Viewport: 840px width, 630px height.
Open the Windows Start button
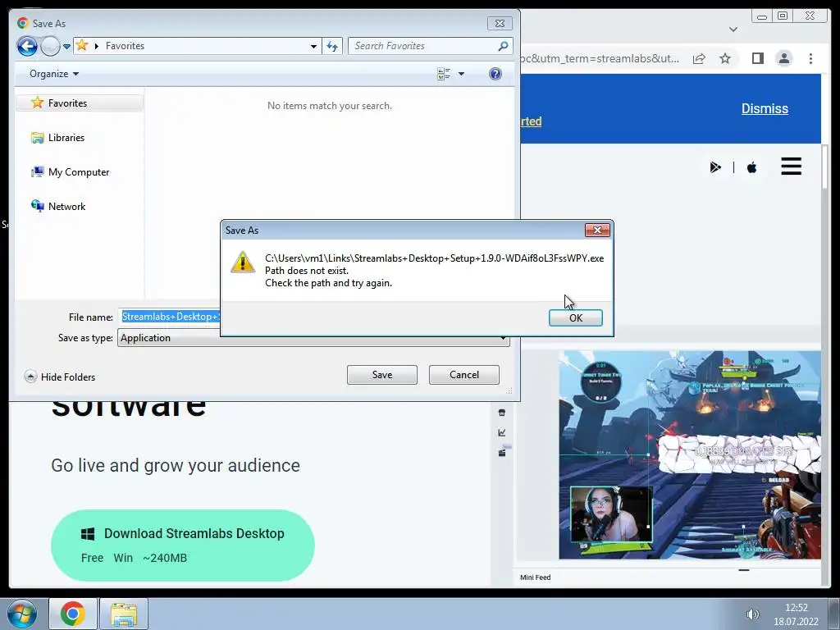21,614
